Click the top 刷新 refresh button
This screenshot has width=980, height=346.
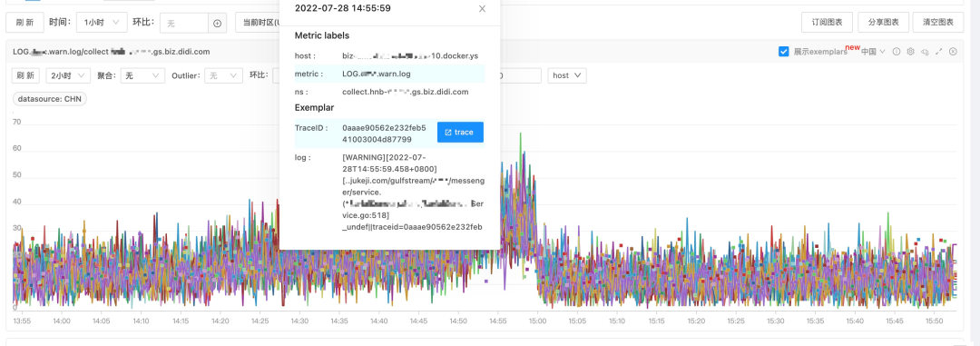(25, 23)
